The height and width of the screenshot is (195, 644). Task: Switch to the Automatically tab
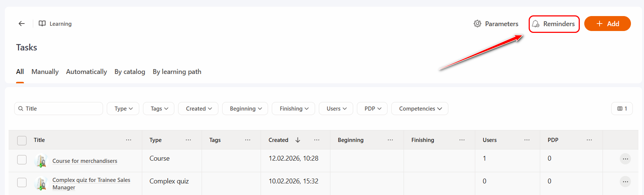click(86, 72)
